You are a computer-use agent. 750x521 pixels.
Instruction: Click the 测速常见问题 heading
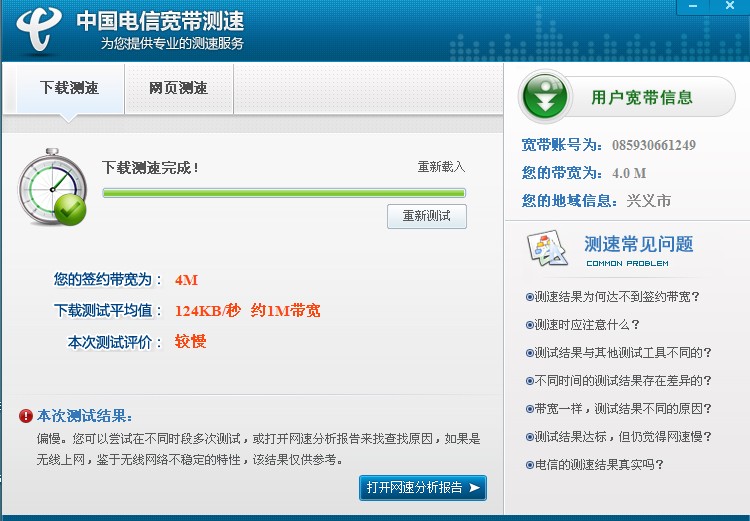(x=639, y=244)
